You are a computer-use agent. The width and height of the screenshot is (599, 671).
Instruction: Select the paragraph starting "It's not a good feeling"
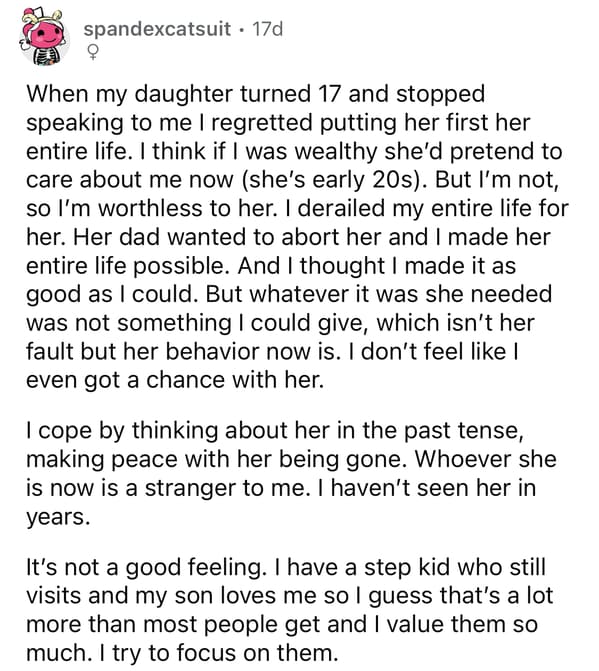click(290, 610)
